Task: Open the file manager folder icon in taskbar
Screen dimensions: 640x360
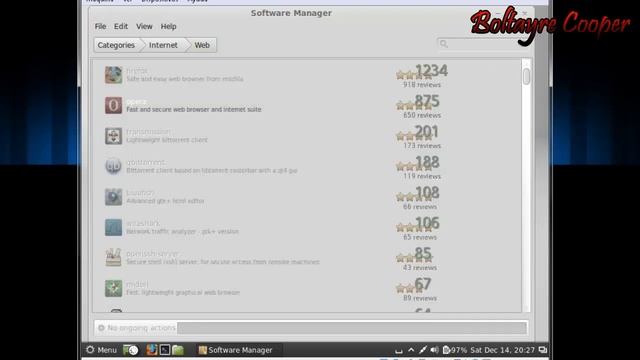Action: click(178, 350)
